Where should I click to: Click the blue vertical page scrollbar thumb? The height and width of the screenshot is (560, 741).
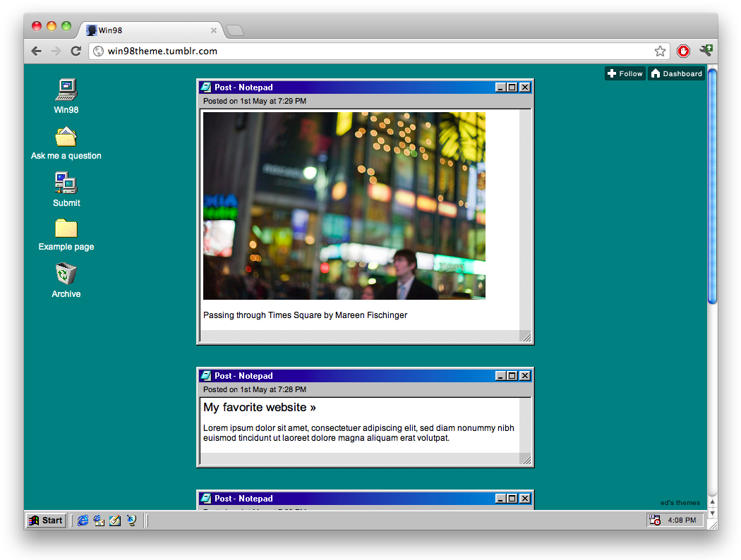click(x=712, y=186)
